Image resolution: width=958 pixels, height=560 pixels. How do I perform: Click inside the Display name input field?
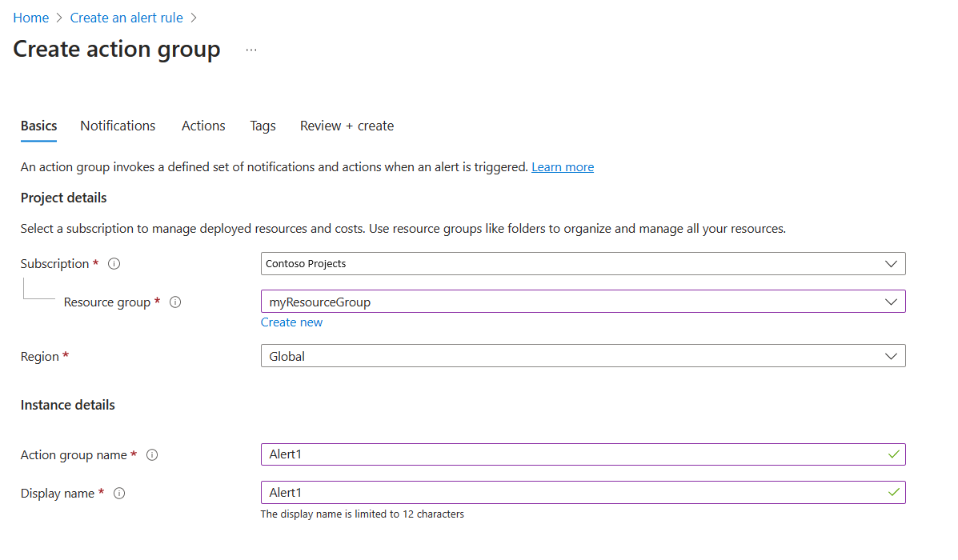pyautogui.click(x=560, y=493)
